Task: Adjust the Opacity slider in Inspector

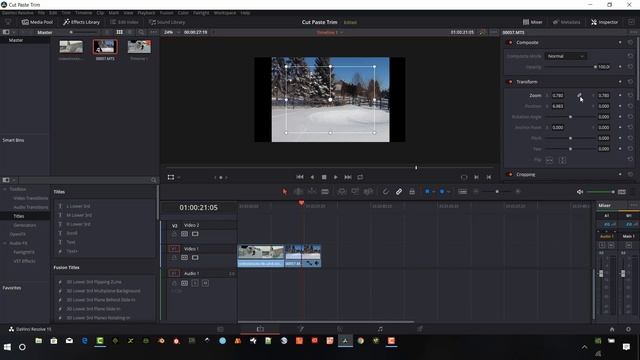Action: (x=570, y=67)
